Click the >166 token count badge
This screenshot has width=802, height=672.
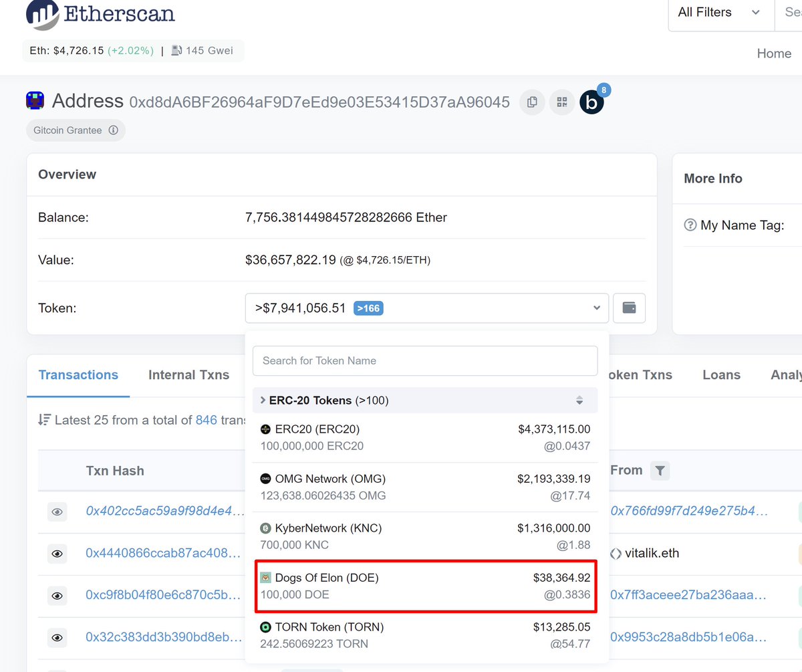pos(368,308)
